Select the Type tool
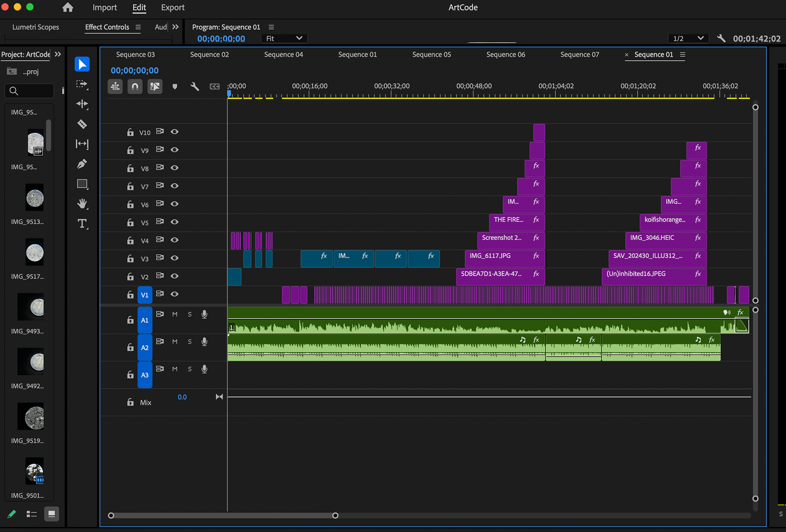This screenshot has width=786, height=532. tap(82, 224)
